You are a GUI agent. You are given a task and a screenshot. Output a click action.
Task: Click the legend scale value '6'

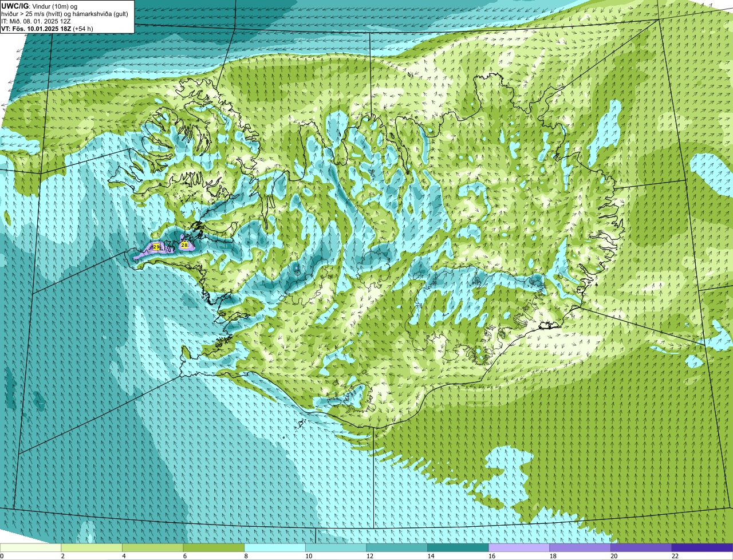[x=185, y=556]
